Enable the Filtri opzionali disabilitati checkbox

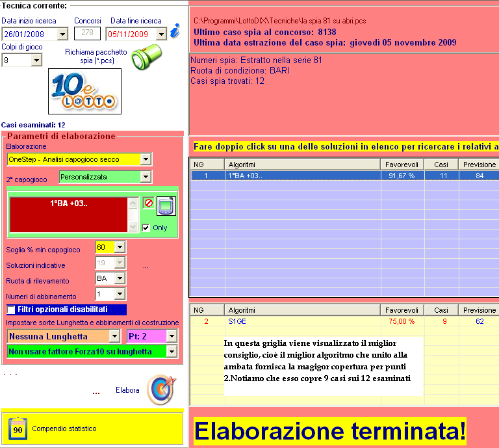pyautogui.click(x=11, y=310)
